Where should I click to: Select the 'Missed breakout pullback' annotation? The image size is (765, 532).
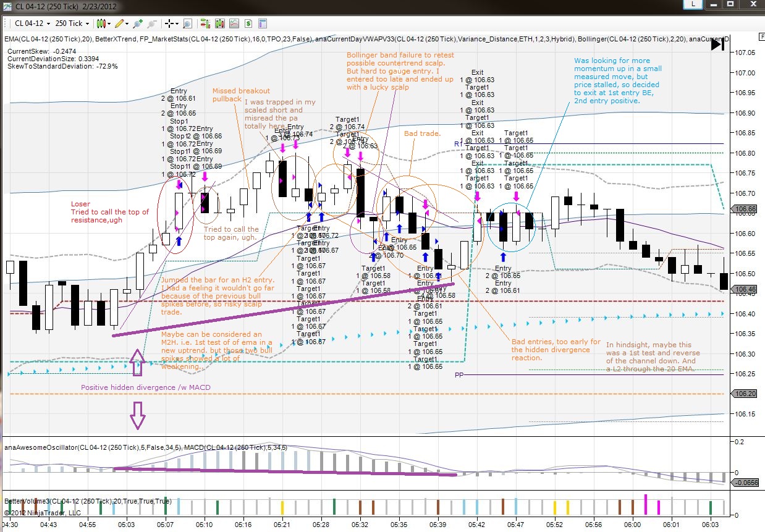tap(241, 95)
